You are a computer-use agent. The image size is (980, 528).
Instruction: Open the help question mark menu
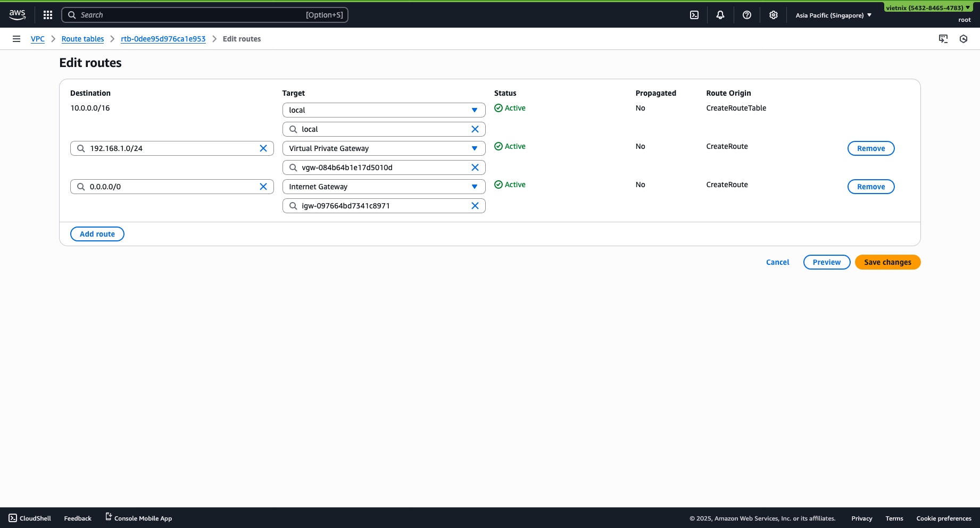[747, 15]
